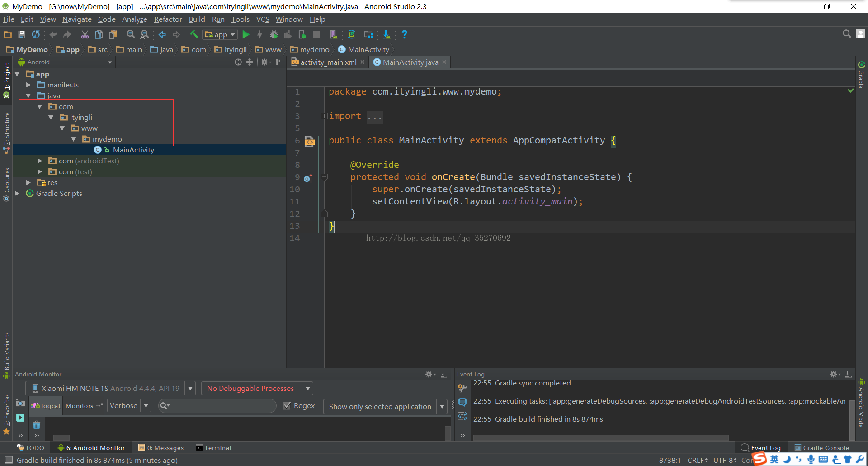Screen dimensions: 868x466
Task: Click the Attach debugger to process icon
Action: 302,34
